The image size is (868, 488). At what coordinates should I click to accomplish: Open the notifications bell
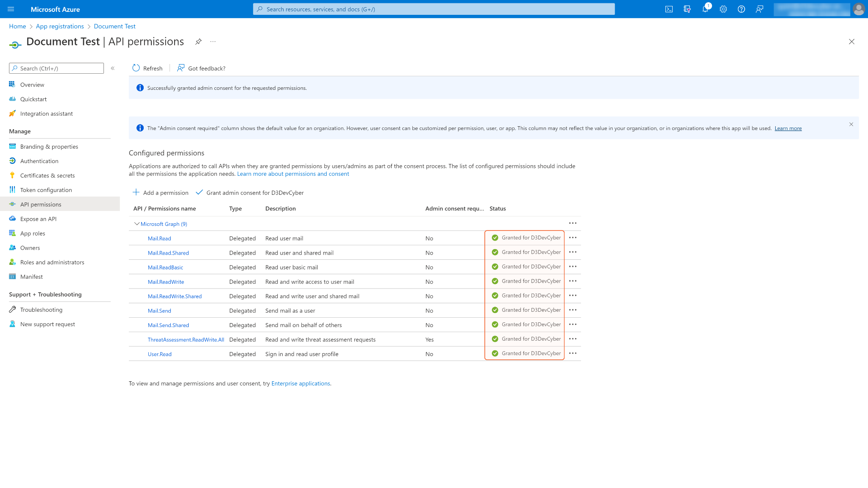coord(705,9)
